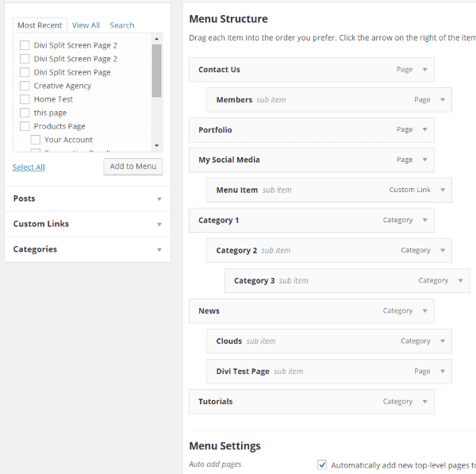Expand the Contact Us menu item arrow
The image size is (476, 474).
[x=425, y=70]
